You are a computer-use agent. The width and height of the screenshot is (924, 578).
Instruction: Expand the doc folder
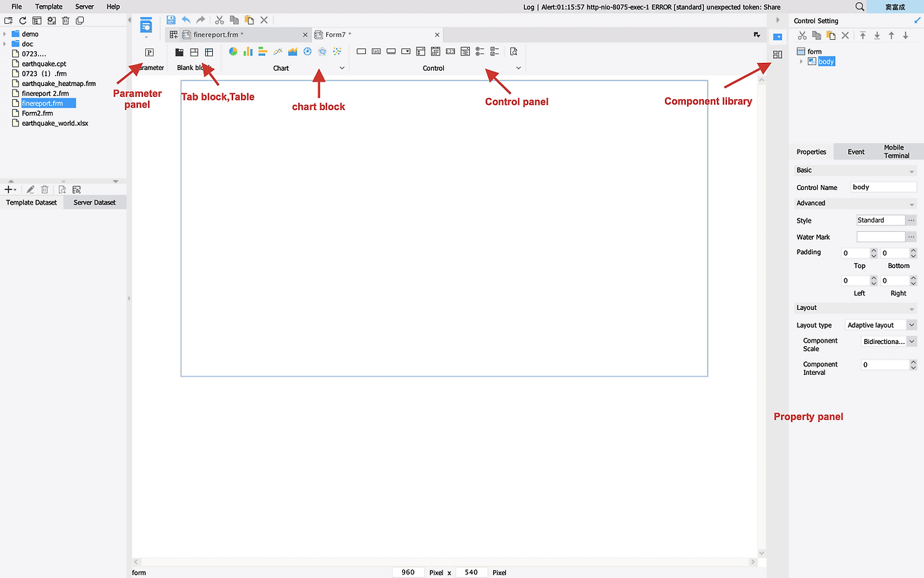(5, 44)
